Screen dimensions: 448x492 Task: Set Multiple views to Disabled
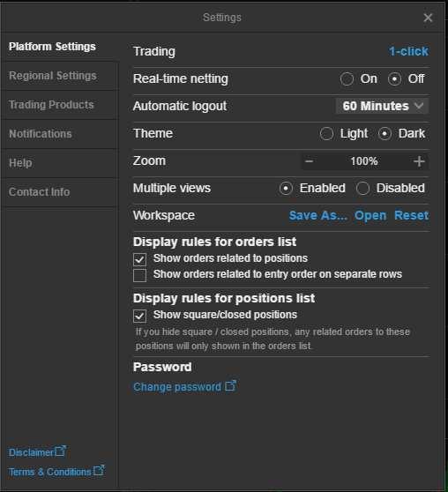click(x=362, y=189)
